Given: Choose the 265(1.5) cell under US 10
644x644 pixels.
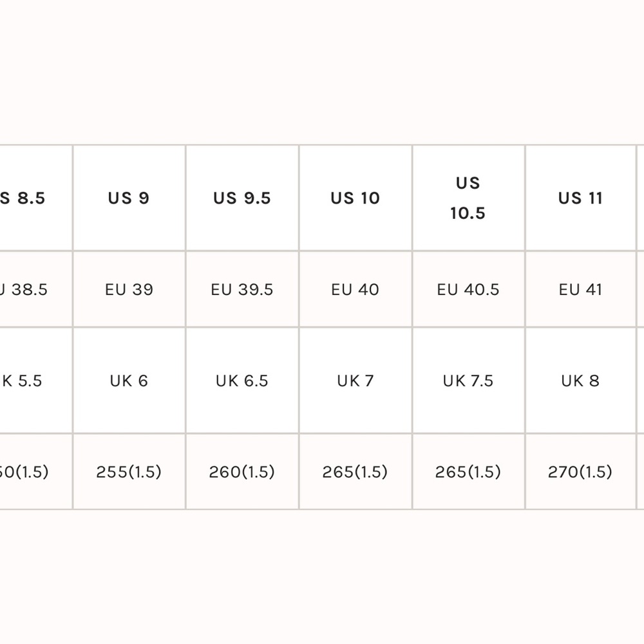Looking at the screenshot, I should [x=355, y=472].
